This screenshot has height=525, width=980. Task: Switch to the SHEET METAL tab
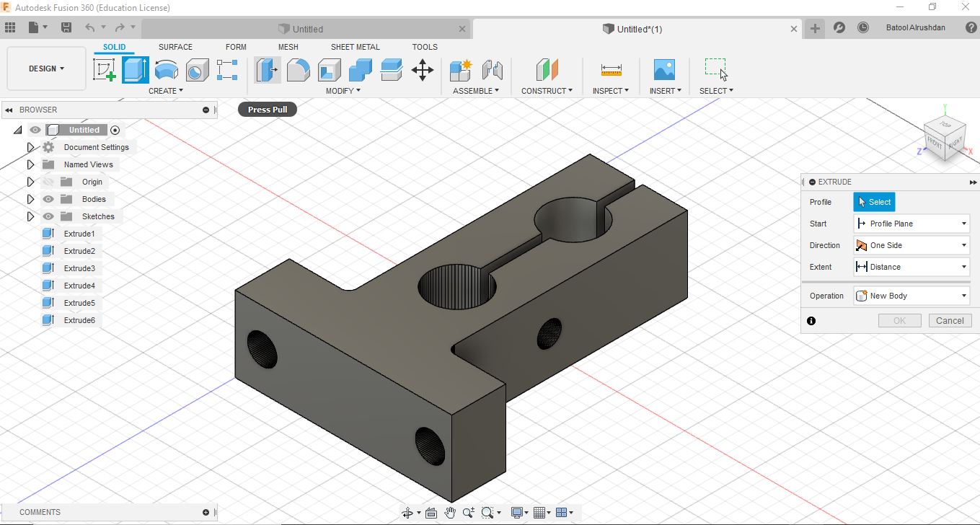point(355,46)
